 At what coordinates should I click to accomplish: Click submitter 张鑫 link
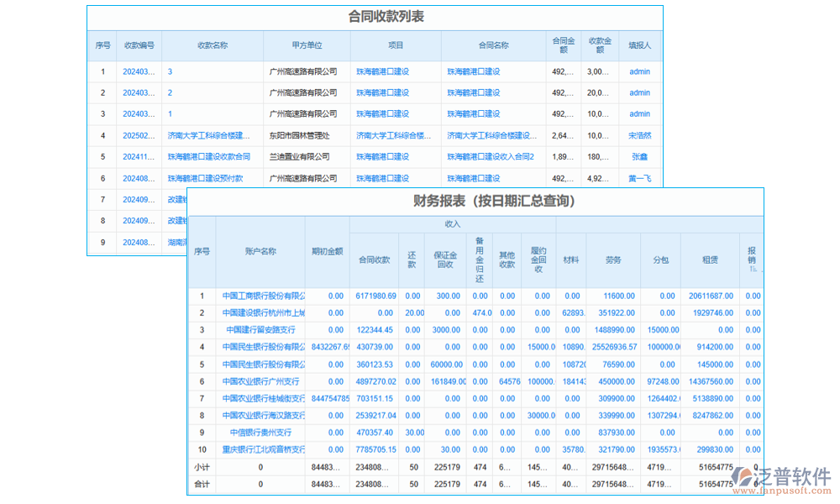[x=639, y=157]
